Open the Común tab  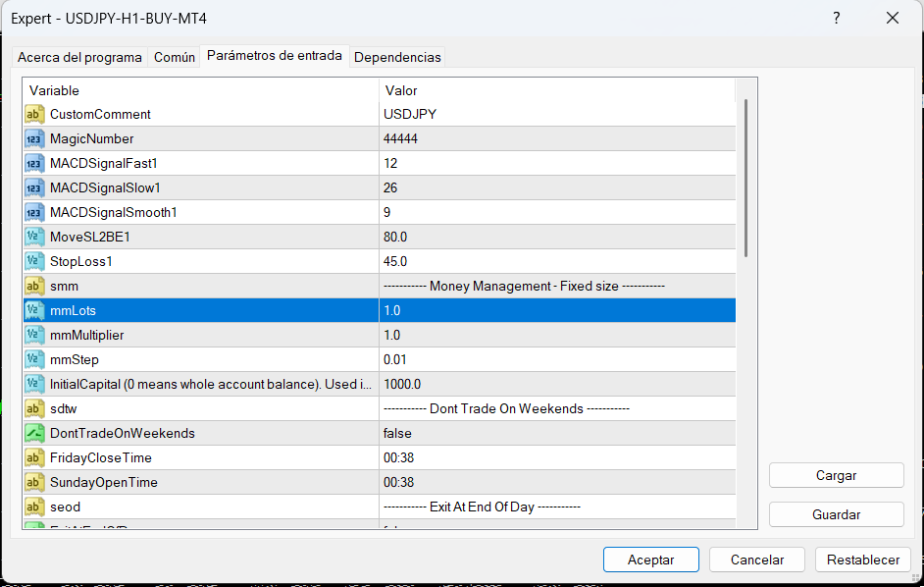tap(175, 57)
